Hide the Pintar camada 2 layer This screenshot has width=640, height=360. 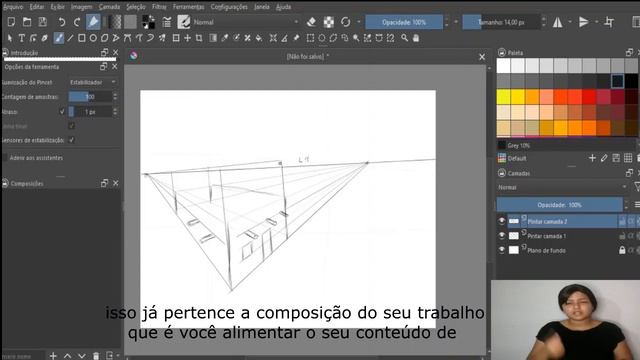[x=502, y=221]
